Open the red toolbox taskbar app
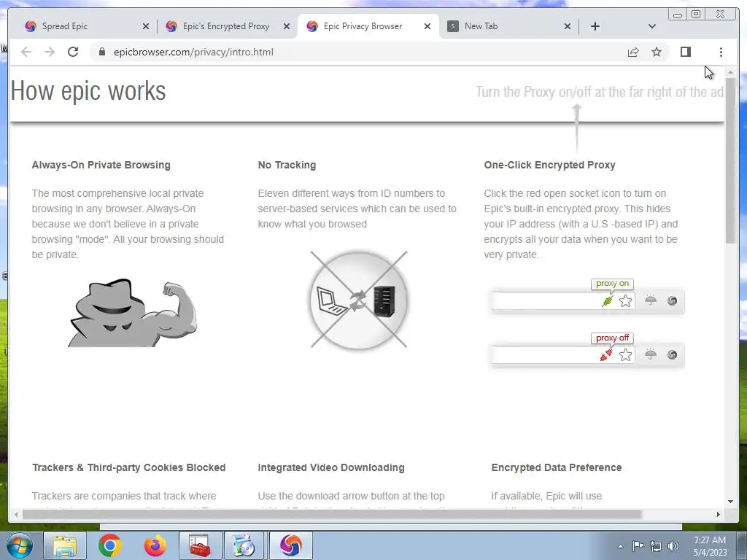This screenshot has height=560, width=747. point(200,545)
